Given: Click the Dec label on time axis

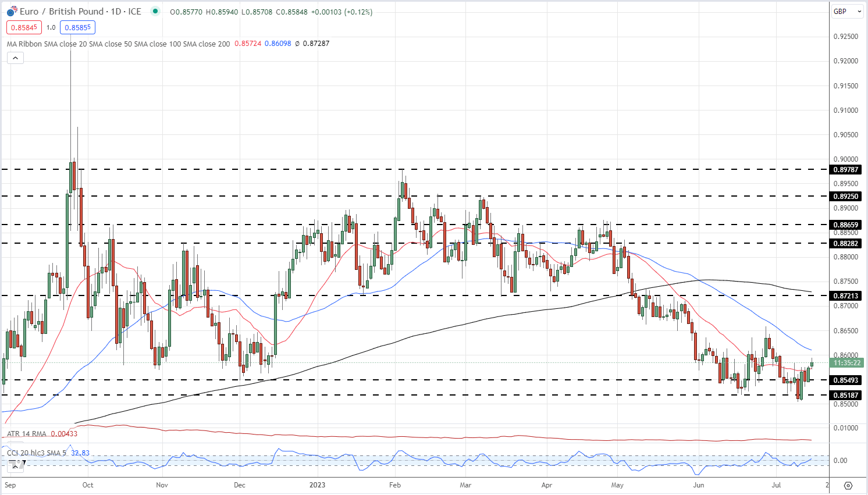Looking at the screenshot, I should [240, 485].
